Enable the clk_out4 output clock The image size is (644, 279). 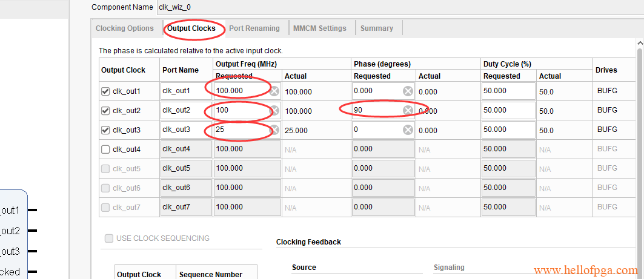point(105,149)
